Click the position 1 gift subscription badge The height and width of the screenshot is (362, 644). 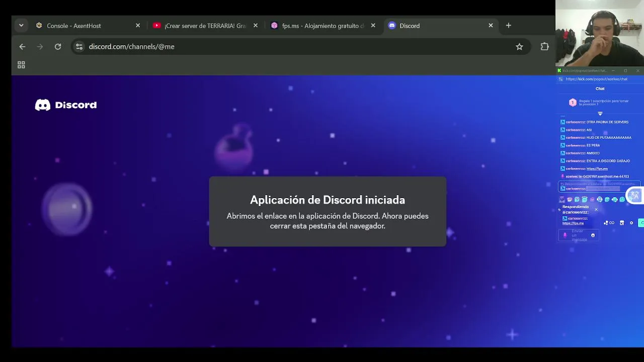(573, 103)
